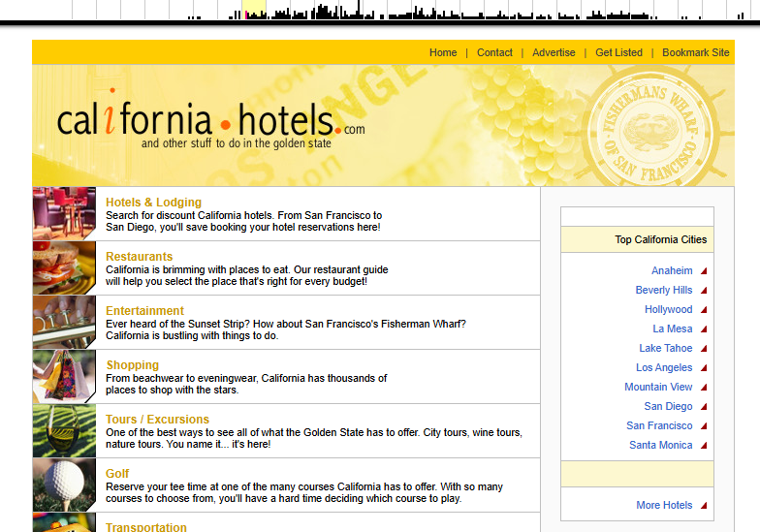This screenshot has height=532, width=760.
Task: Open the Advertise navigation link
Action: [554, 52]
